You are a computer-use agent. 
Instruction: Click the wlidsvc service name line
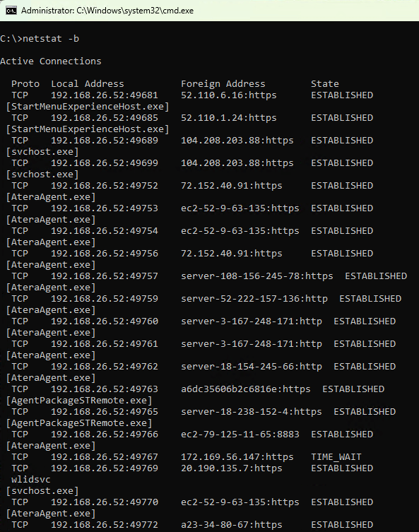coord(31,480)
